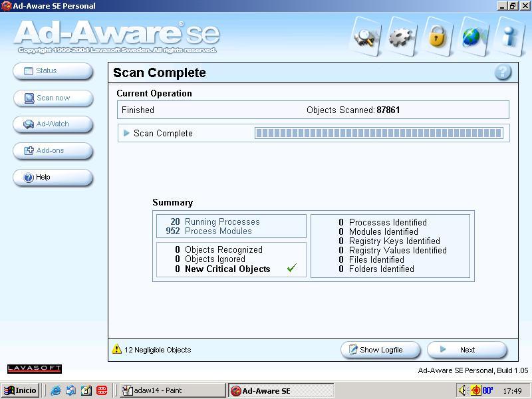Click the Ad-Aware title bar app icon
532x399 pixels.
[6, 6]
